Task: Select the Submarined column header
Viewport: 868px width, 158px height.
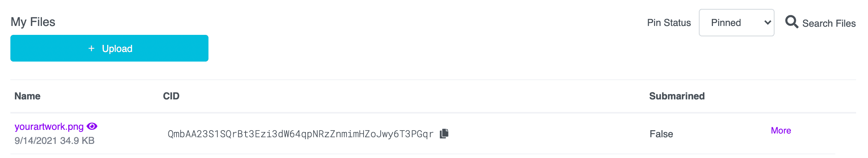Action: click(x=677, y=96)
